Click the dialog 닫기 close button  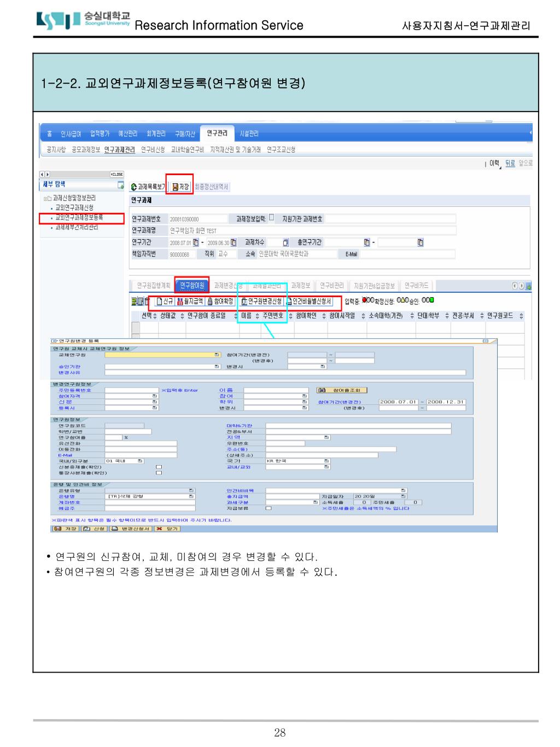167,529
